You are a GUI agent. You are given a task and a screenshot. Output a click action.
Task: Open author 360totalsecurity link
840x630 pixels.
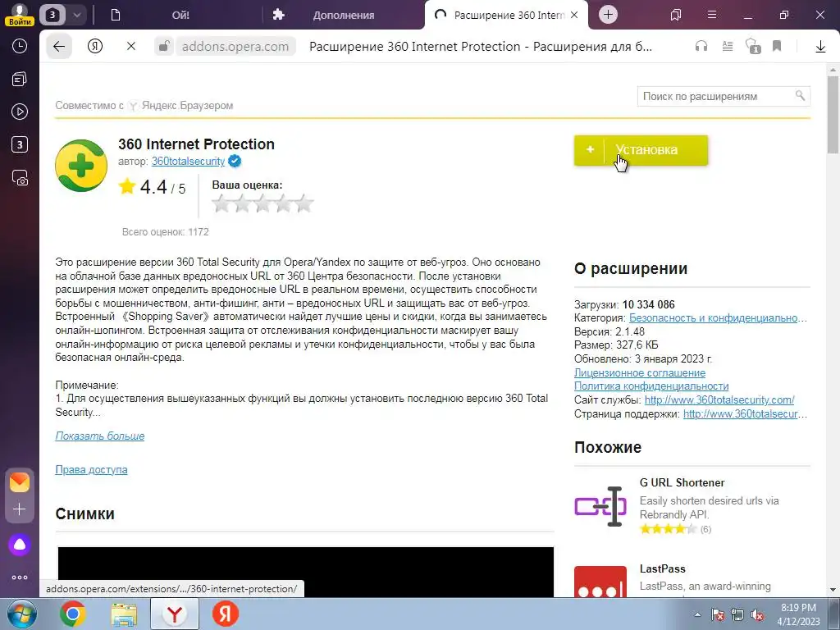[x=188, y=162]
